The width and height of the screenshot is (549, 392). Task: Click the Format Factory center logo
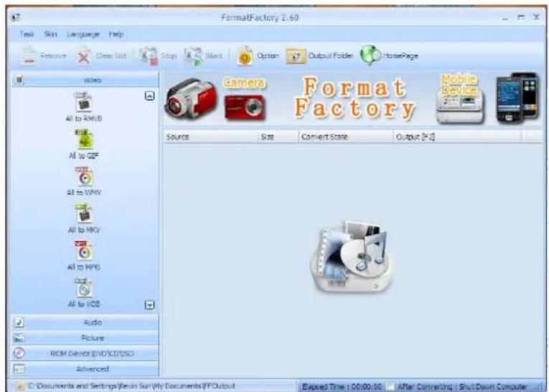[352, 257]
